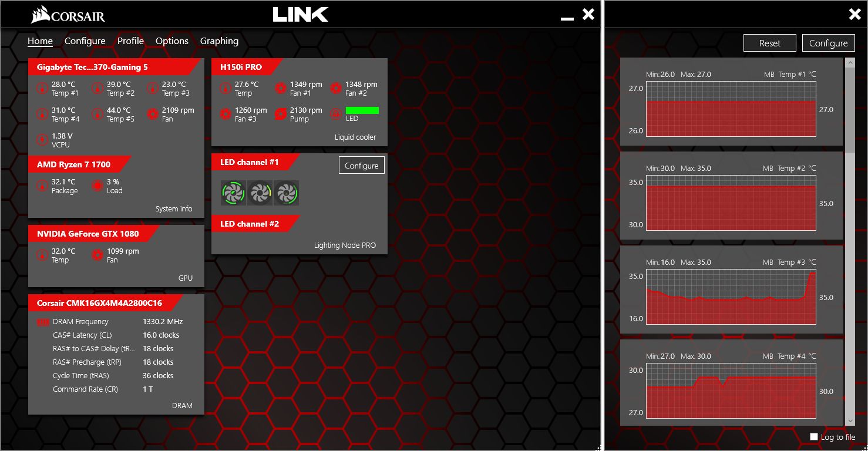Click the Corsair logo
868x451 pixels.
pyautogui.click(x=68, y=15)
